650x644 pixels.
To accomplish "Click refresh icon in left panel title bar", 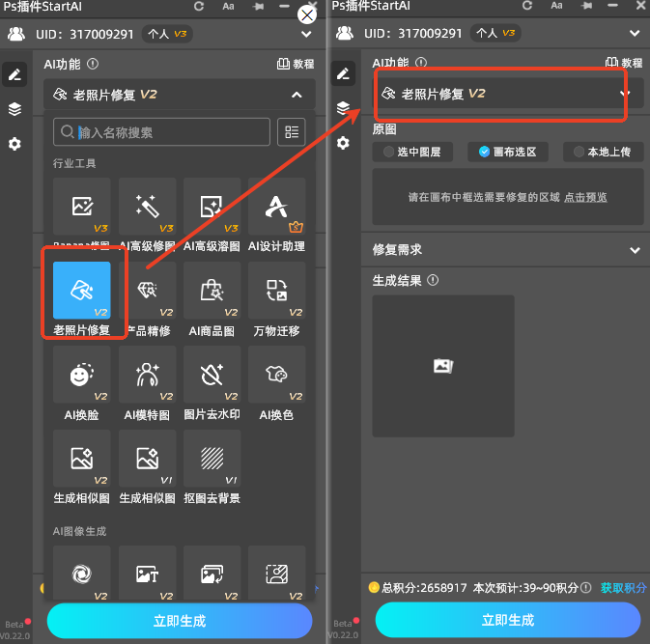I will click(199, 6).
